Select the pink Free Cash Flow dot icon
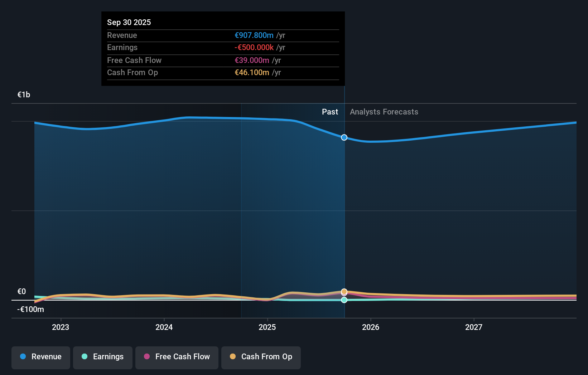 (147, 357)
